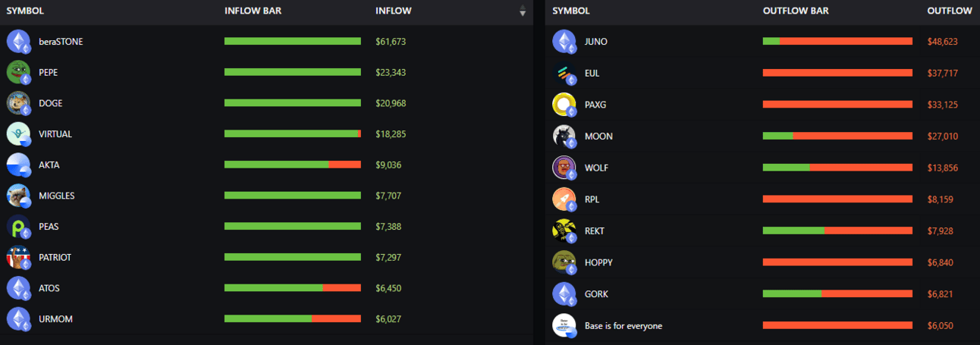Click the WOLF token icon
The image size is (980, 345).
coord(565,168)
